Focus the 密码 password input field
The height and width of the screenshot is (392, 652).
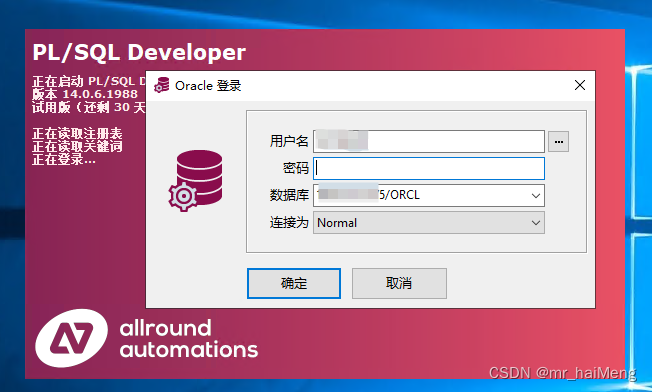429,168
